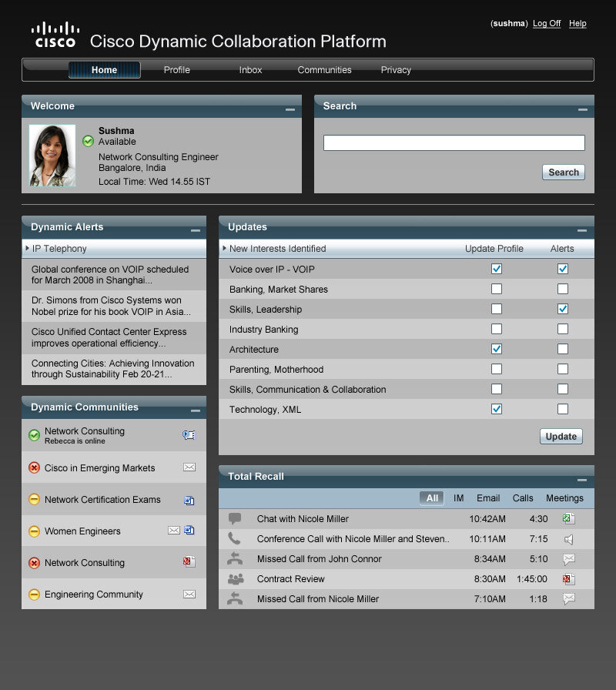The image size is (616, 690).
Task: Open the Inbox tab
Action: [x=250, y=70]
